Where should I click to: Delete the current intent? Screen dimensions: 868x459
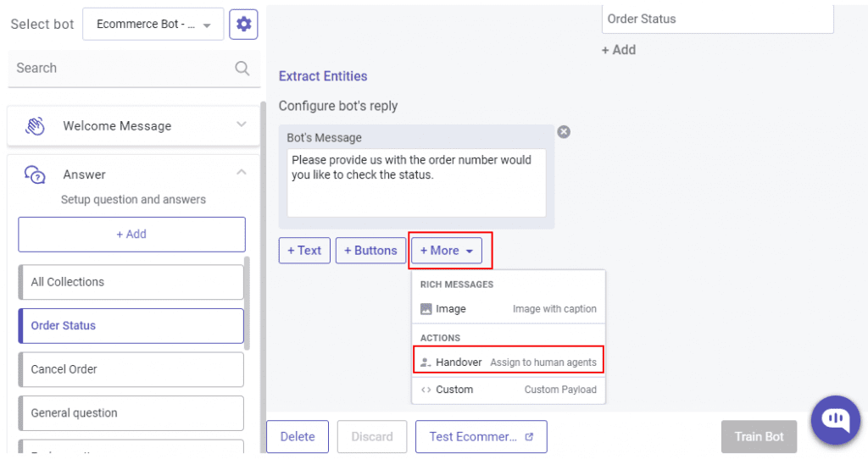pyautogui.click(x=298, y=437)
